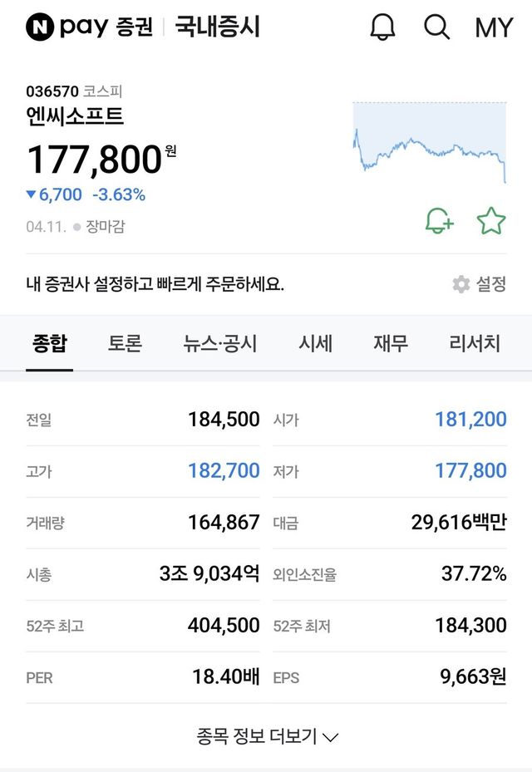Open the 리서치 tab
Viewport: 532px width, 772px height.
coord(475,343)
